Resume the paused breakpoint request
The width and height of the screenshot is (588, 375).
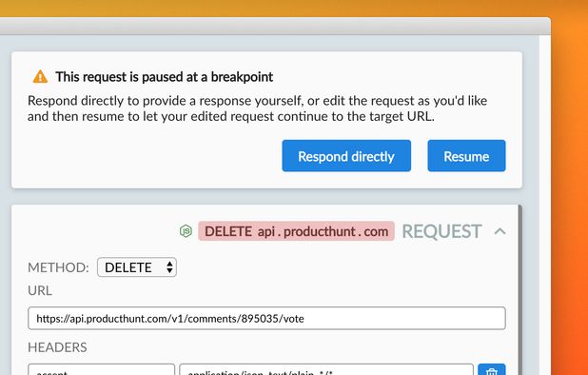(x=466, y=156)
